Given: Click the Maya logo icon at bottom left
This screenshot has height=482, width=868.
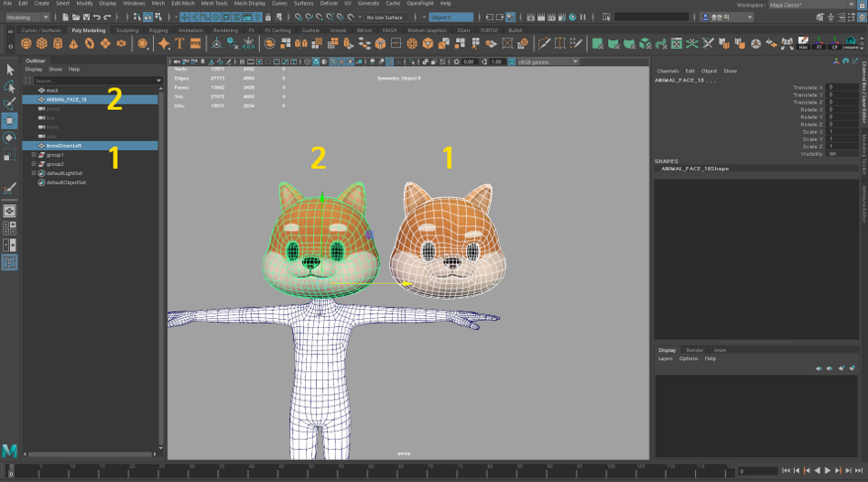Looking at the screenshot, I should (x=9, y=451).
